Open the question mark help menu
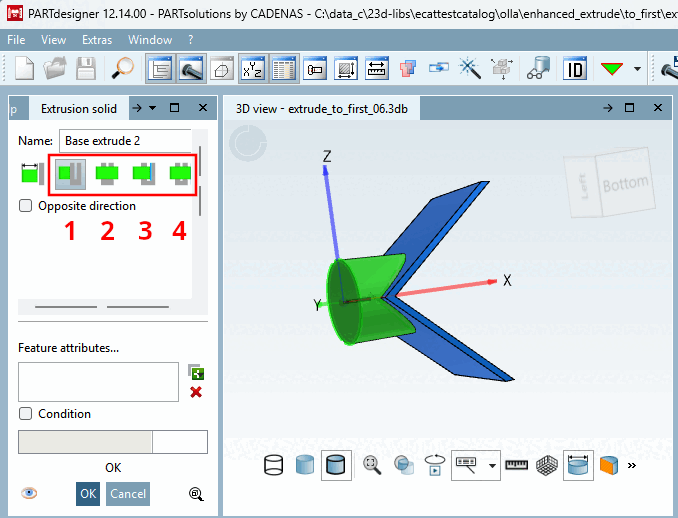 (191, 40)
